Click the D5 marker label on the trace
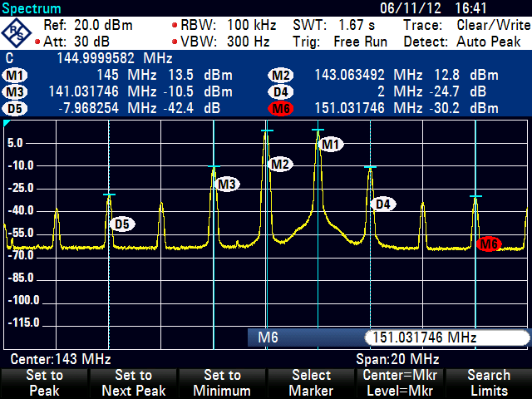The width and height of the screenshot is (532, 399). click(122, 224)
